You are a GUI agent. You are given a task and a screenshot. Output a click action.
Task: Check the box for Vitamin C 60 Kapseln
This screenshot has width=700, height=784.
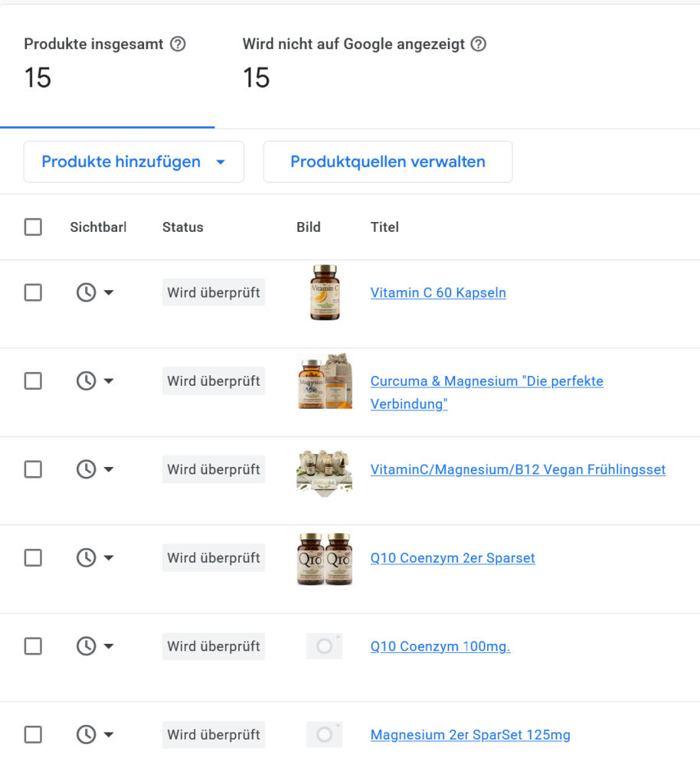[x=33, y=292]
